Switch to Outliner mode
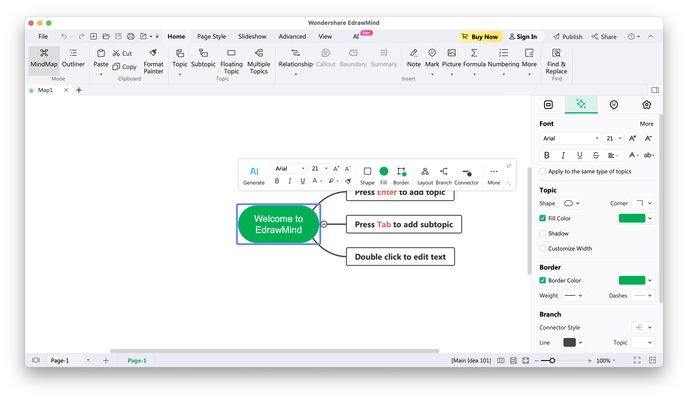688x400 pixels. [x=73, y=58]
